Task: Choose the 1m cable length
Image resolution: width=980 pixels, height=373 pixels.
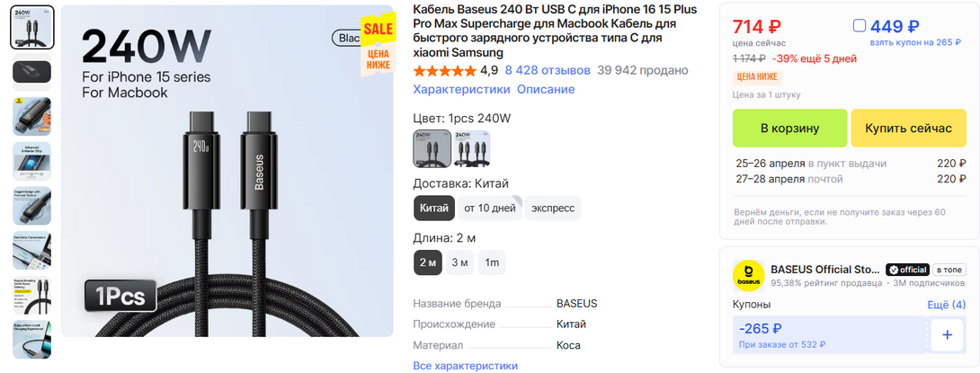Action: 492,262
